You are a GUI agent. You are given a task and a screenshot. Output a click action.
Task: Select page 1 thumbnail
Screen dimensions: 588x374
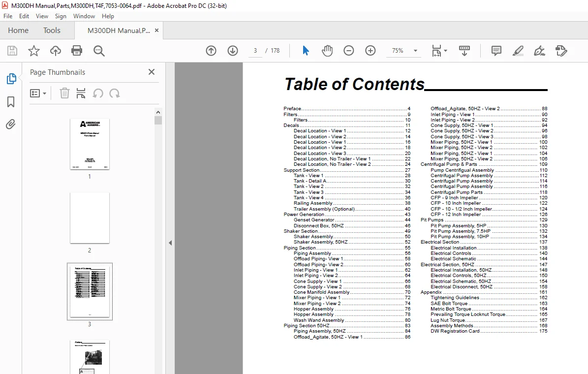(90, 144)
